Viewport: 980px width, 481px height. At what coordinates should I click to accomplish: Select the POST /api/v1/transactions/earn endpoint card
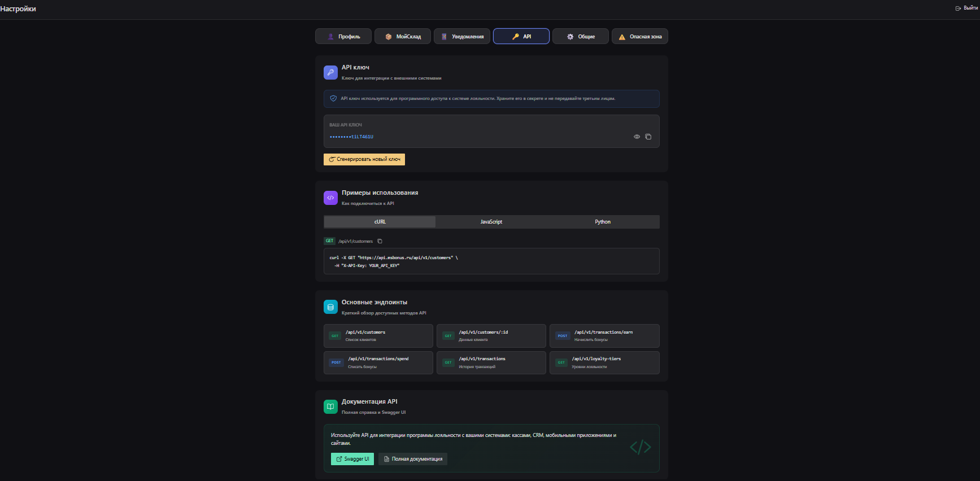[x=604, y=336]
